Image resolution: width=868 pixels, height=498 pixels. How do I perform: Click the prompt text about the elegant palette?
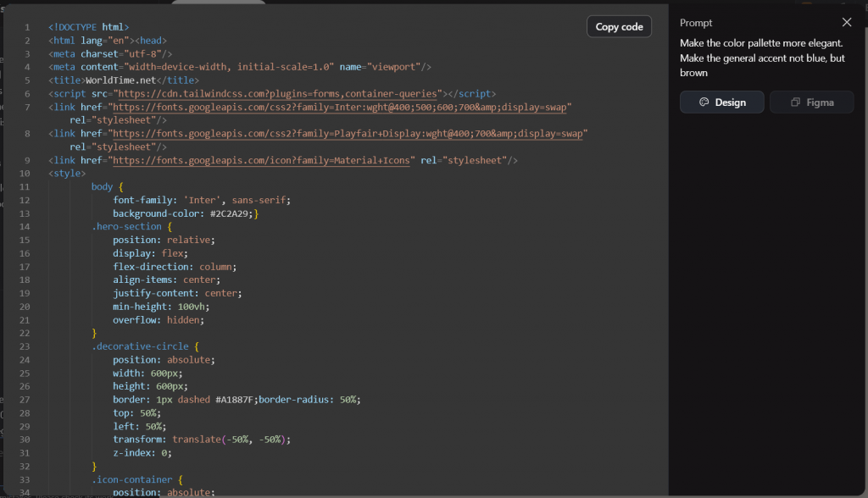pyautogui.click(x=762, y=58)
